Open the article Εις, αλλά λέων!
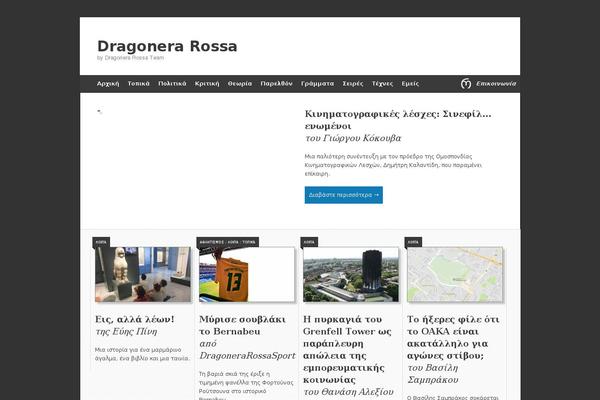Image resolution: width=600 pixels, height=400 pixels. (x=135, y=319)
